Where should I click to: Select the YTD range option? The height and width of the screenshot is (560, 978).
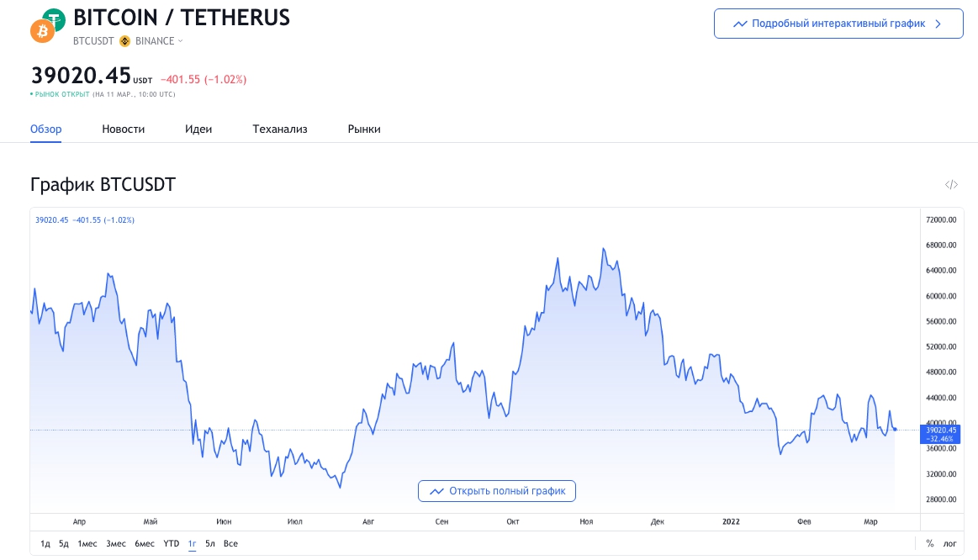(172, 544)
